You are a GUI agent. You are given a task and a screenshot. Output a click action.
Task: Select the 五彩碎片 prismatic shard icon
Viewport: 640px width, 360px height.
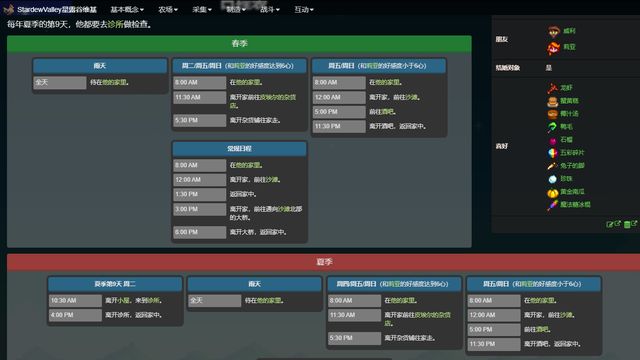tap(553, 153)
